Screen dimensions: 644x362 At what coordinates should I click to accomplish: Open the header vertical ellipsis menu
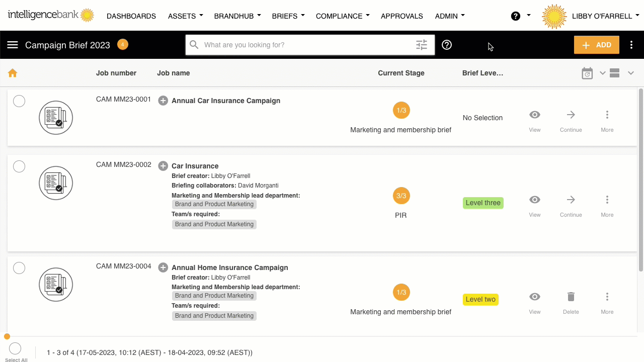click(631, 45)
